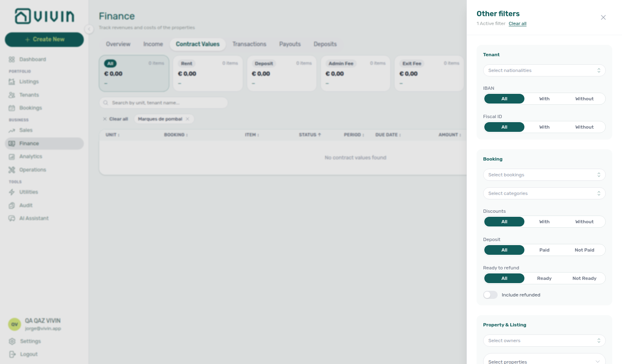Sort table by the UNIT column
Image resolution: width=622 pixels, height=364 pixels.
(x=113, y=135)
